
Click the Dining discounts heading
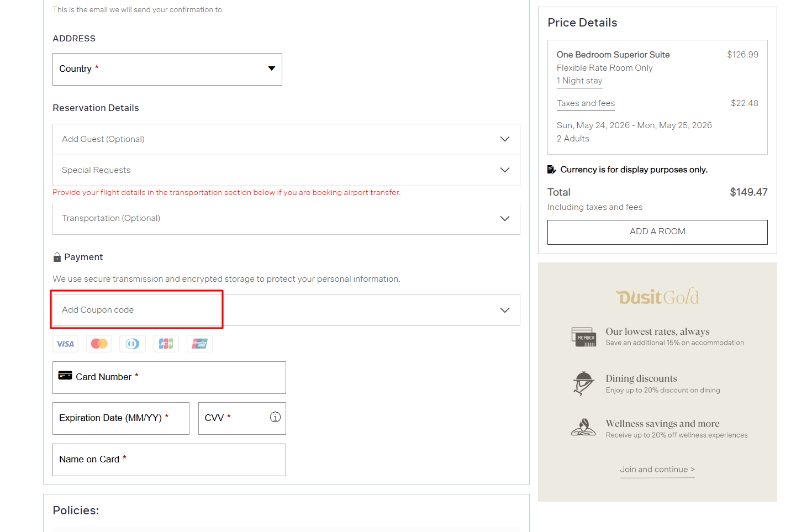tap(641, 378)
